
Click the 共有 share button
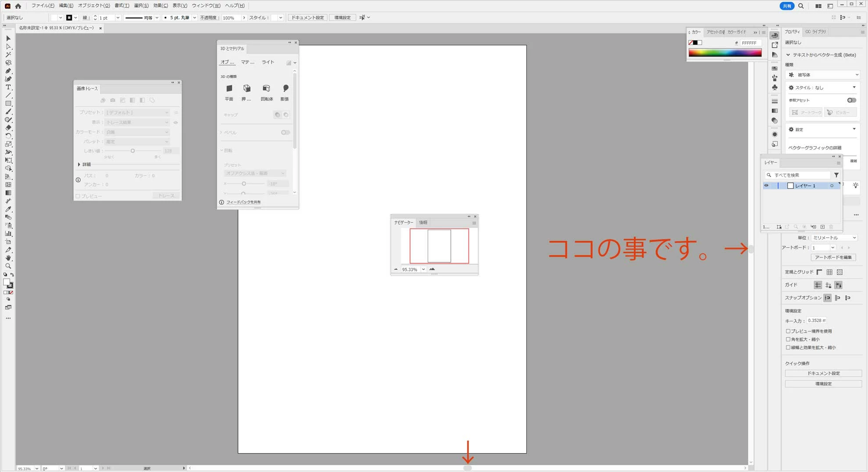pos(787,6)
